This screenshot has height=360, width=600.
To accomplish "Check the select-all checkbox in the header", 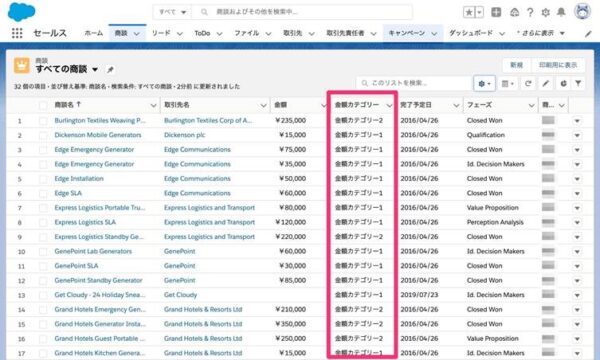I will click(43, 105).
